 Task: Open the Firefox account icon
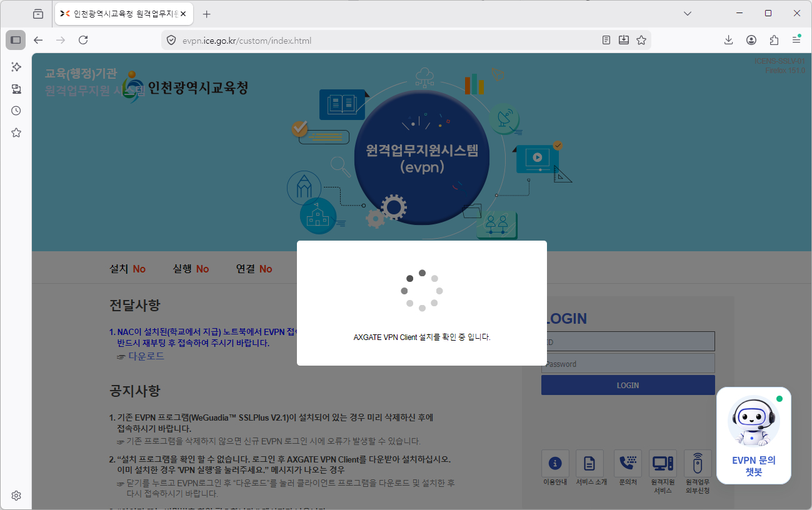coord(751,40)
